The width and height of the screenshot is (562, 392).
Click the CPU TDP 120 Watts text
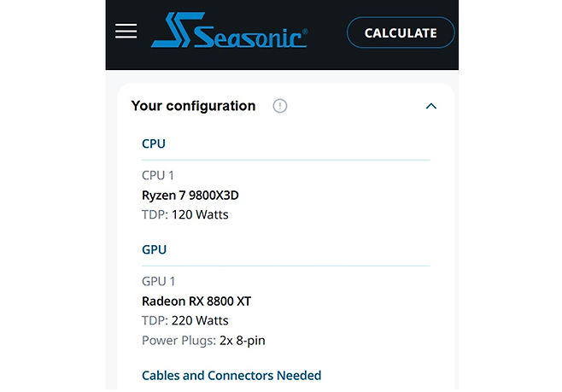[184, 215]
